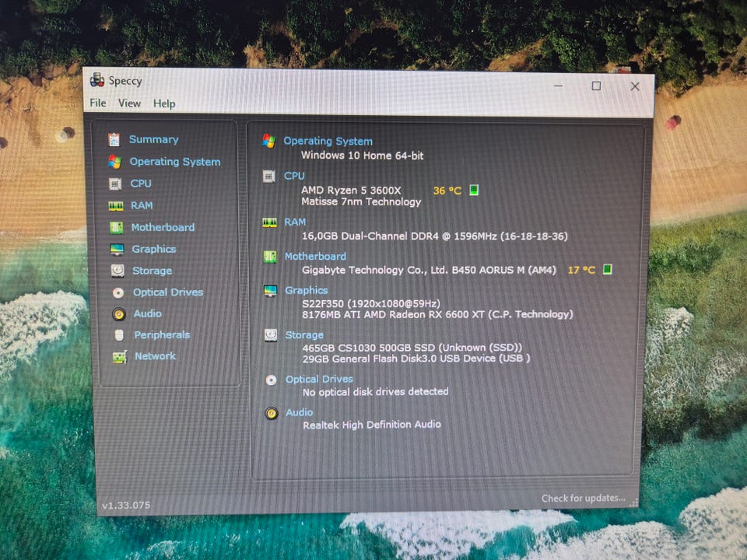Maximize the Speccy window
Image resolution: width=747 pixels, height=560 pixels.
pyautogui.click(x=596, y=86)
